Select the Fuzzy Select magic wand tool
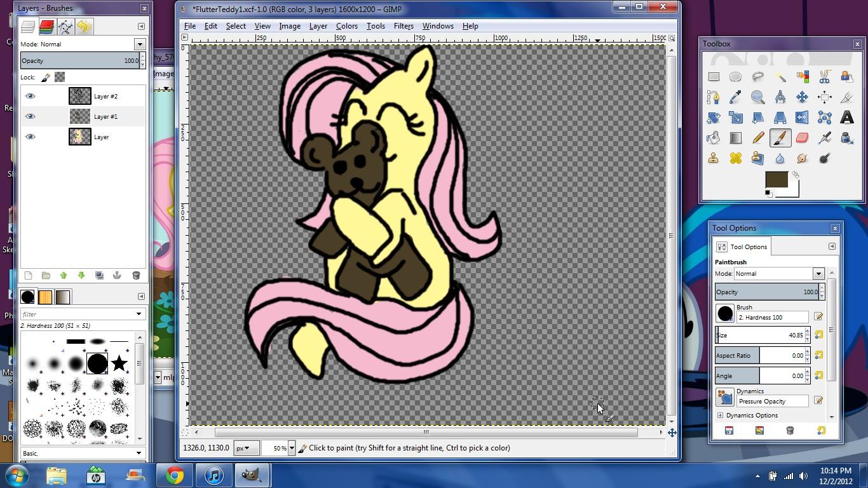 click(x=780, y=77)
